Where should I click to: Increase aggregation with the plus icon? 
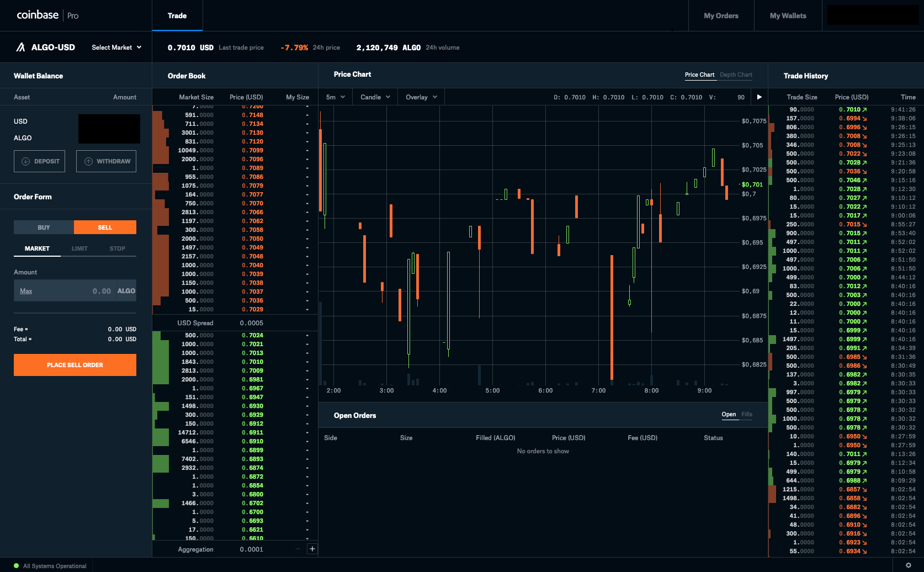pos(312,549)
